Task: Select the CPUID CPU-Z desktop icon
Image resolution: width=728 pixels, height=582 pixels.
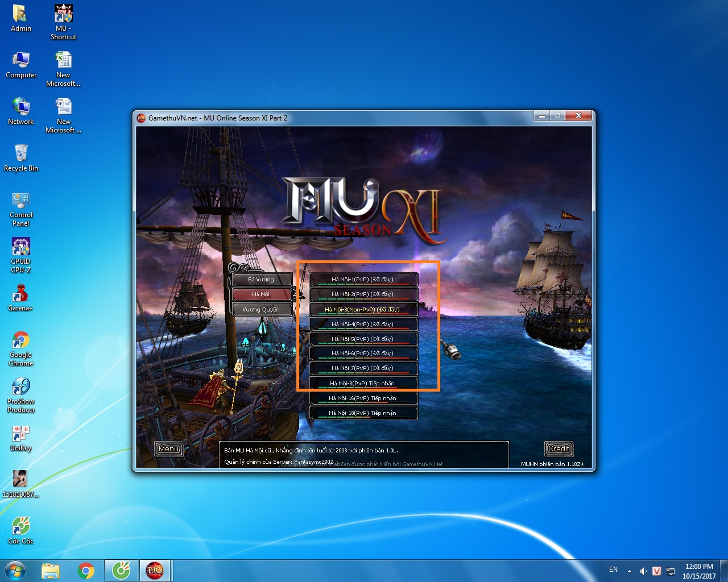Action: point(21,256)
